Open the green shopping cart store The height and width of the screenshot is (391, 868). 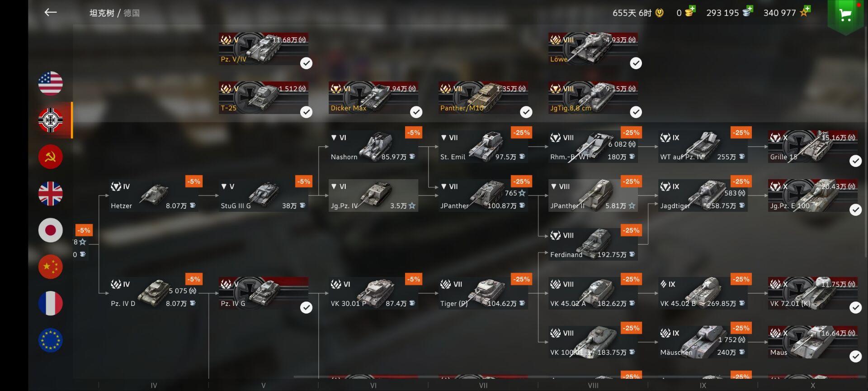(845, 15)
